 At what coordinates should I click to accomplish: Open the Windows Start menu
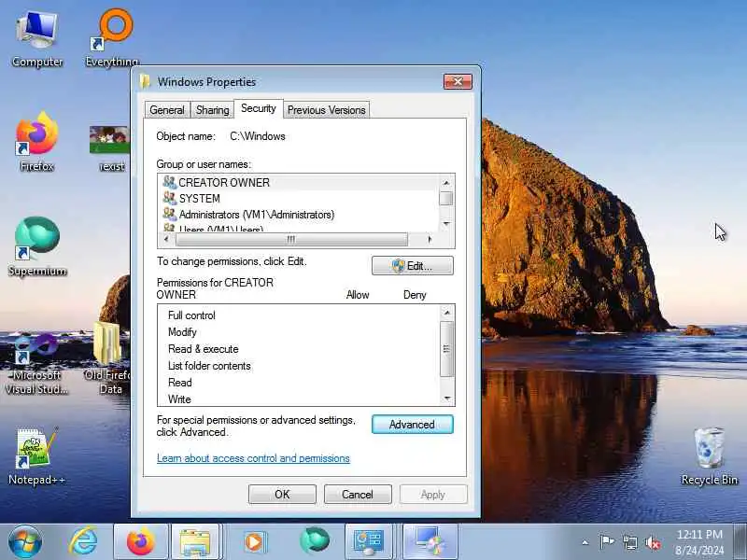(25, 542)
